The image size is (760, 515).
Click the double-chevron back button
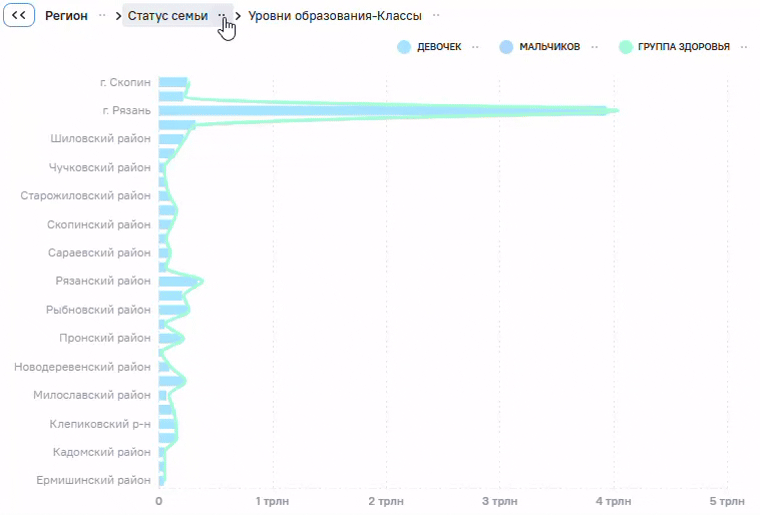tap(19, 15)
